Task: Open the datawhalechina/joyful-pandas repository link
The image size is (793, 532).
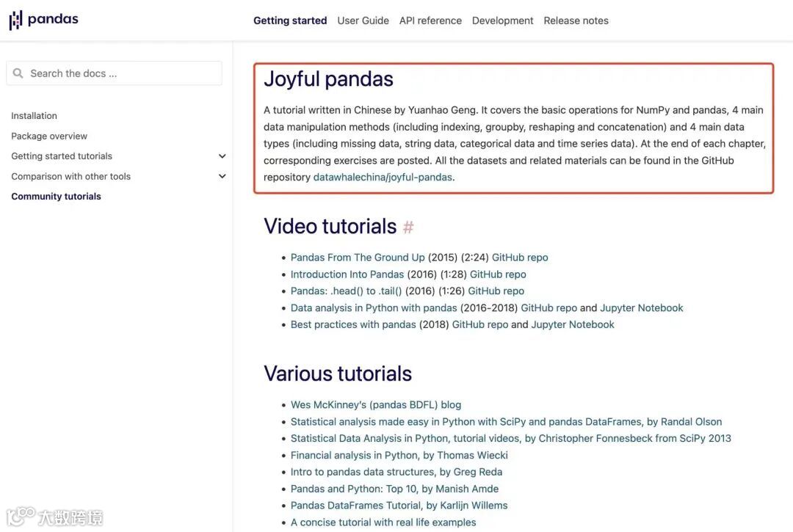Action: pos(383,178)
